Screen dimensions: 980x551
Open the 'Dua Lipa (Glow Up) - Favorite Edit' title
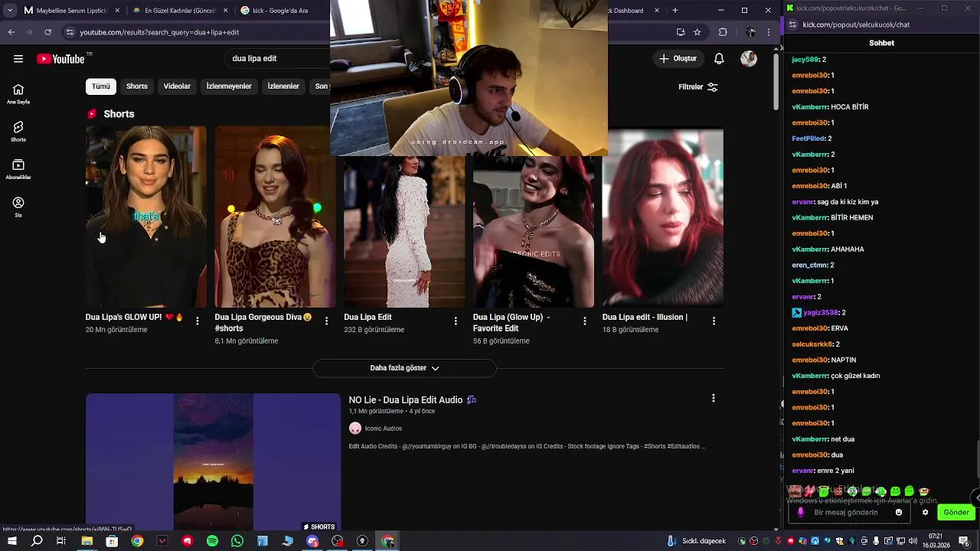coord(511,323)
